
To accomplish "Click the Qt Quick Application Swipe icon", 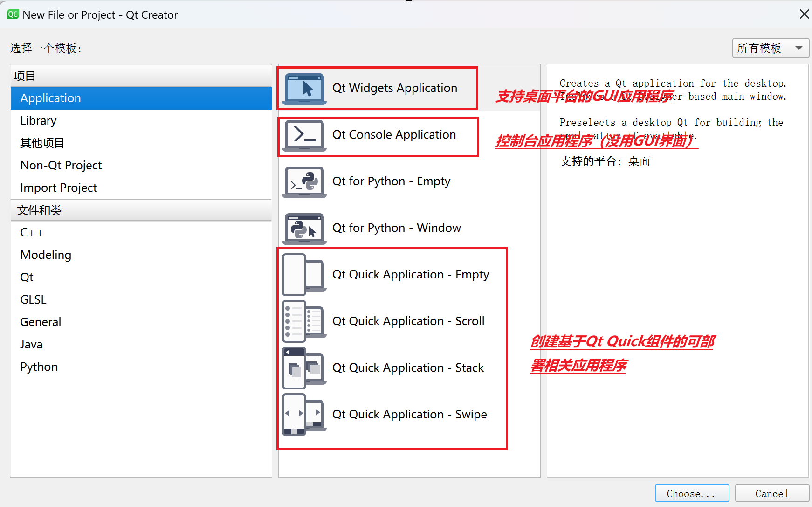I will (x=304, y=415).
